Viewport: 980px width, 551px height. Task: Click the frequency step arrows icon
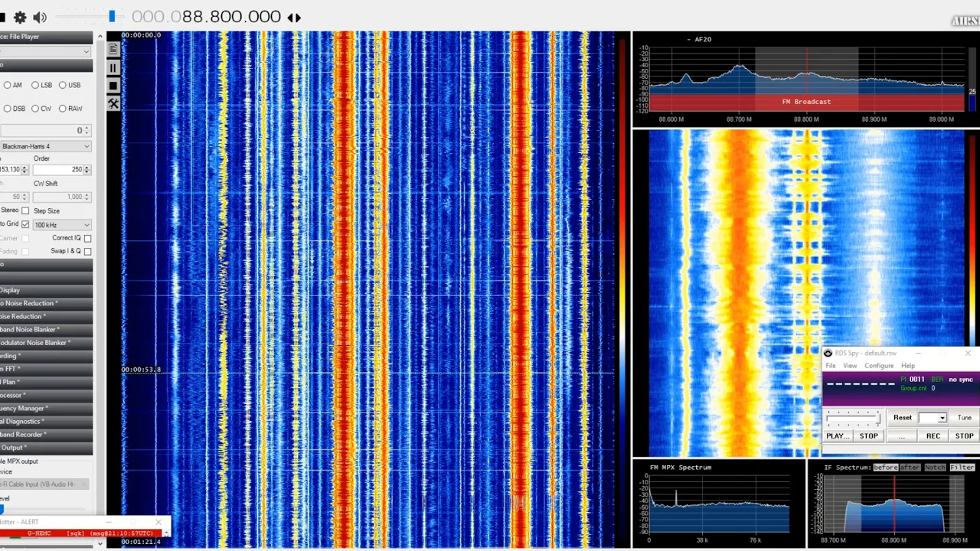294,17
